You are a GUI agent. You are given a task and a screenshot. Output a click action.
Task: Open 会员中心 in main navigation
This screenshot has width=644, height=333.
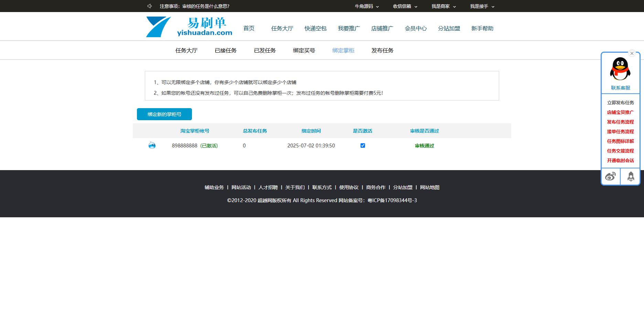[416, 29]
